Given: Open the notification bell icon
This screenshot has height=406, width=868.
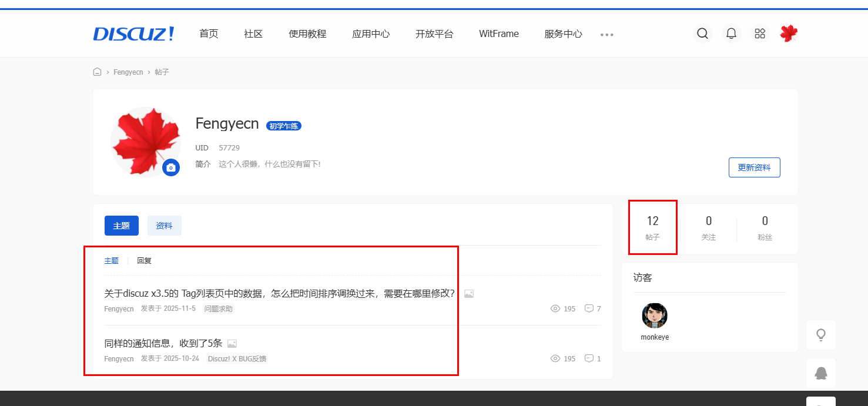Looking at the screenshot, I should coord(731,33).
